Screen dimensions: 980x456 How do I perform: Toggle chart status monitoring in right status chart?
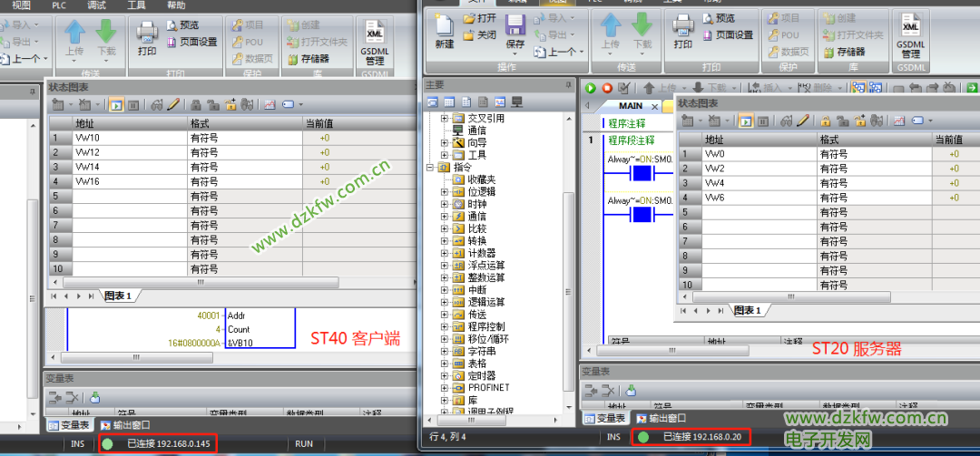[x=746, y=121]
